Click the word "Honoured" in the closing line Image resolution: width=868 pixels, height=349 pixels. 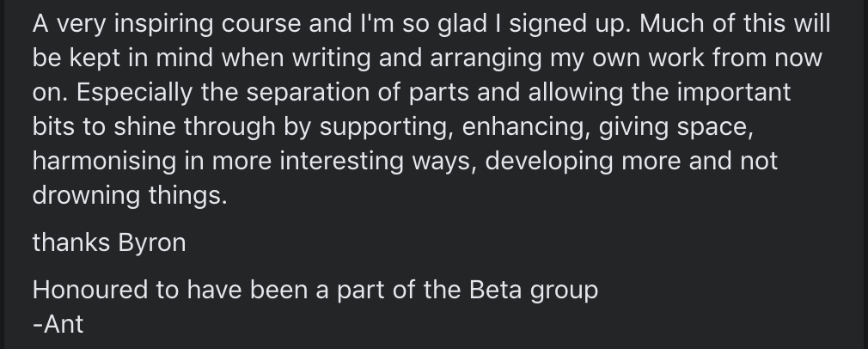[x=89, y=291]
